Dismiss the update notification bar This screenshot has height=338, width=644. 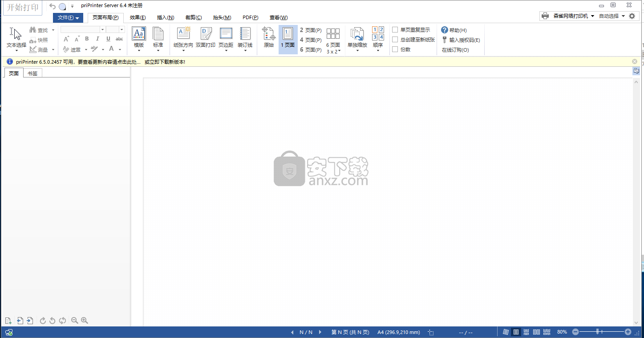tap(635, 61)
